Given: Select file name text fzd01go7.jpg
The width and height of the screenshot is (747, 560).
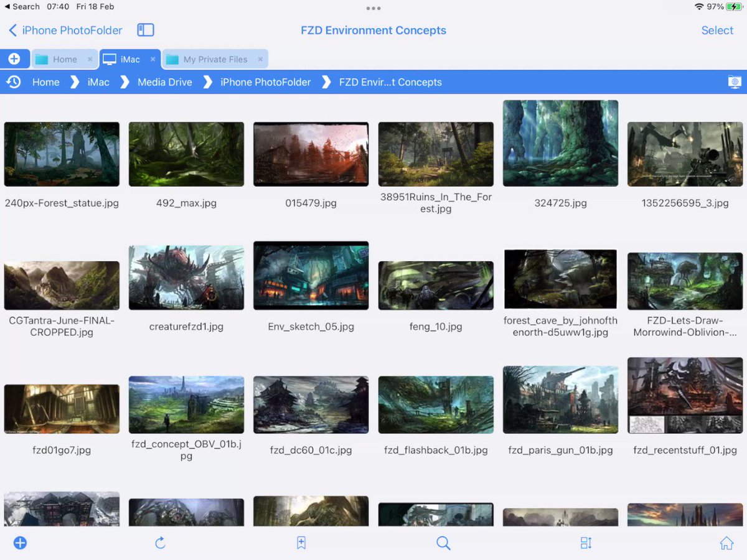Looking at the screenshot, I should click(62, 450).
